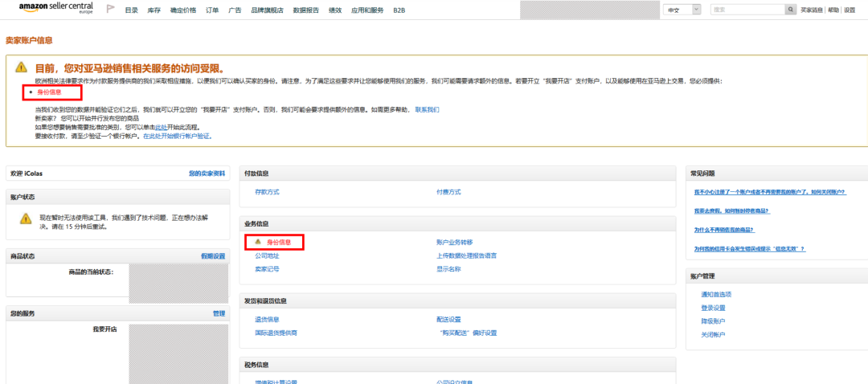
Task: Click warning icon next to 身份信息 in 业务信息
Action: 257,242
